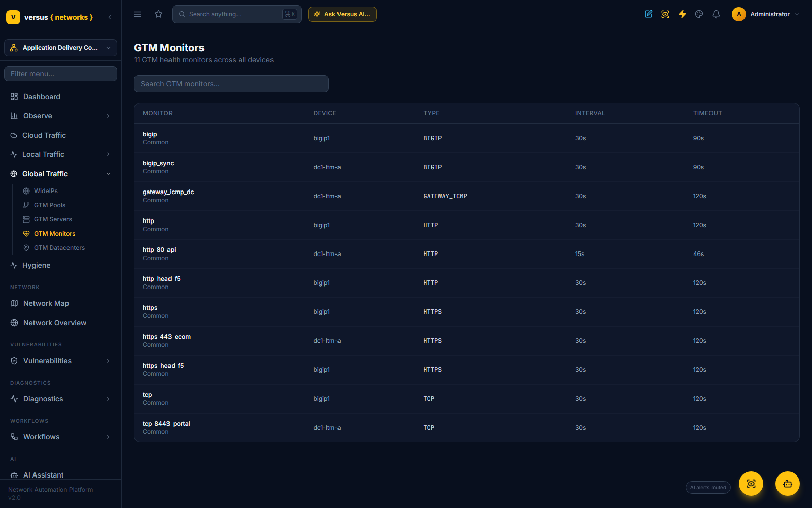This screenshot has width=812, height=508.
Task: Click the floating screen capture scan button
Action: click(x=751, y=484)
